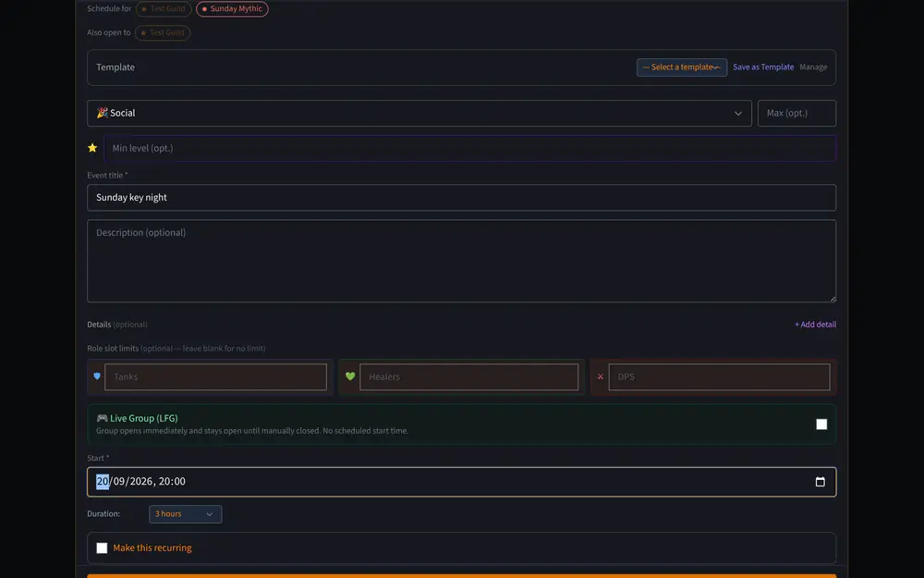Select the day portion of the start date
This screenshot has width=924, height=578.
103,482
